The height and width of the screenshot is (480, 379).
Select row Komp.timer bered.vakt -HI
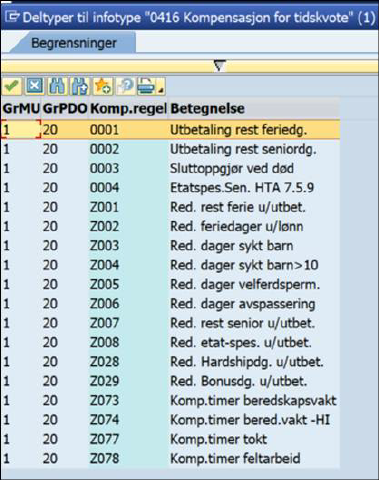[170, 420]
